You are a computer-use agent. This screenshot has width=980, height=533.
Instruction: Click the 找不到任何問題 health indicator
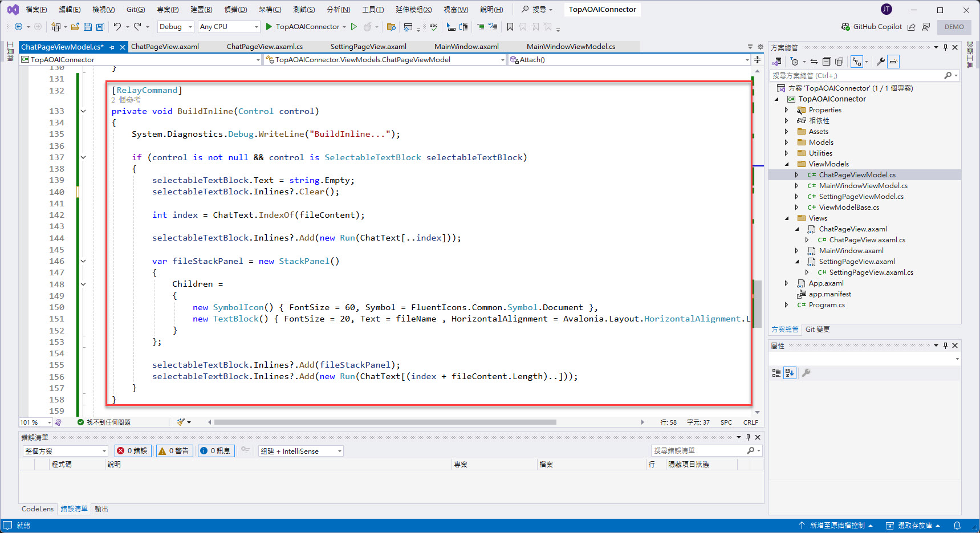click(x=104, y=422)
